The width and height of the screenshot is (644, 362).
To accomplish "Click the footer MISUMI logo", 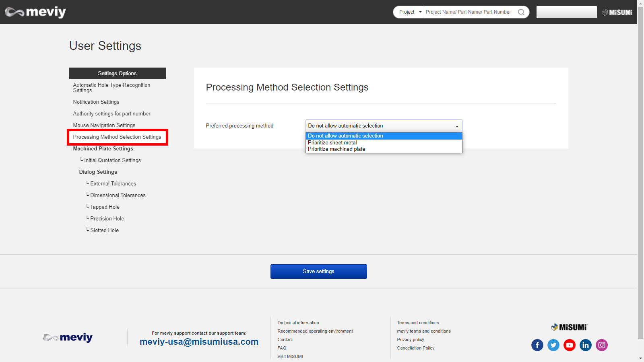I will pos(569,327).
